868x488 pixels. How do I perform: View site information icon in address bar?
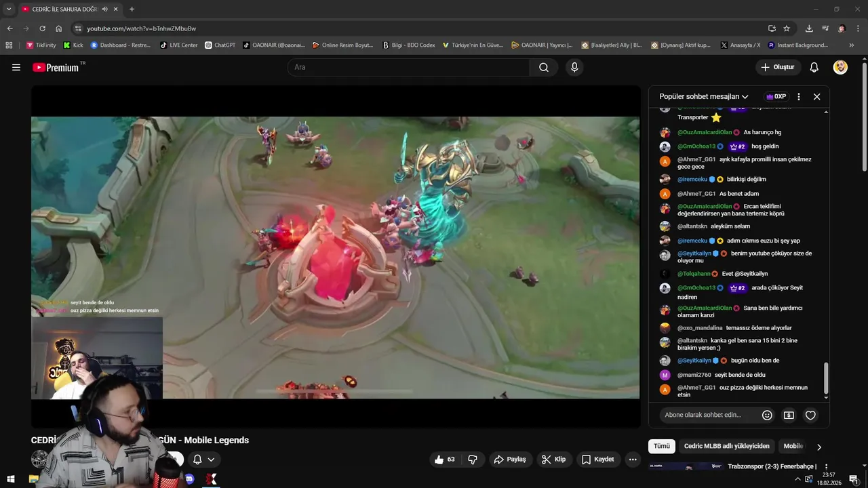pos(78,28)
